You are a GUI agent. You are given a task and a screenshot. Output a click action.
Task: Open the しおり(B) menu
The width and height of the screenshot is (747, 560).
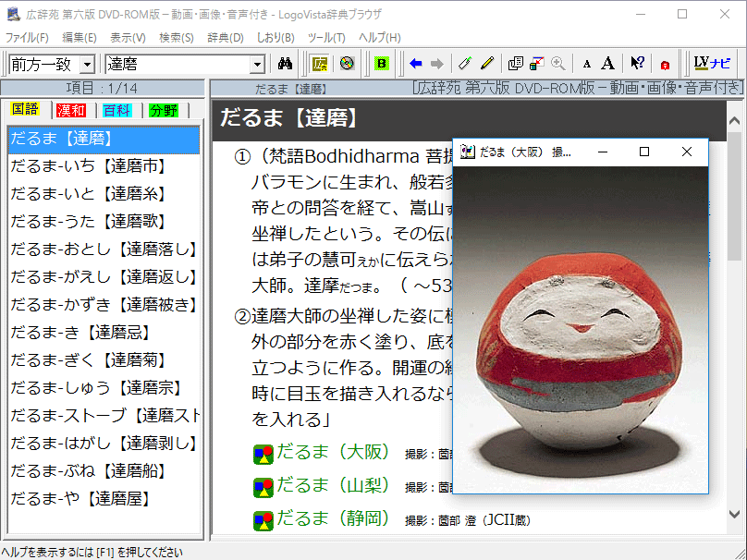coord(276,38)
